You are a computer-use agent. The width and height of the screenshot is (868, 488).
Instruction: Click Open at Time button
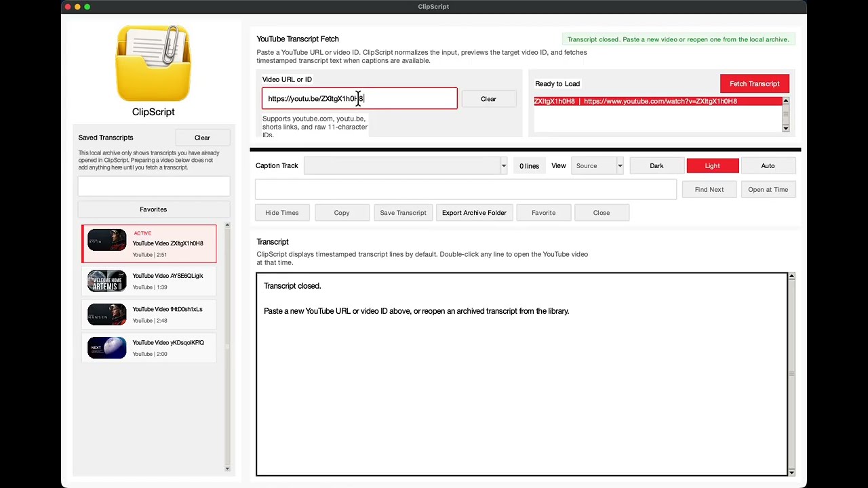768,190
